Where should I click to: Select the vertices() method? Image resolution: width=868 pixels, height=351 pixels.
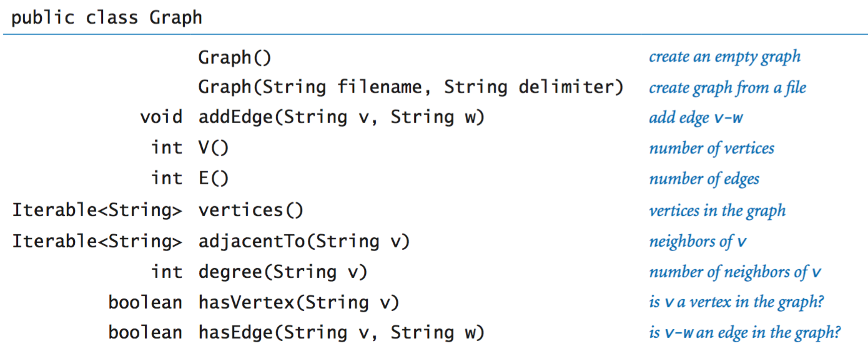click(x=251, y=210)
